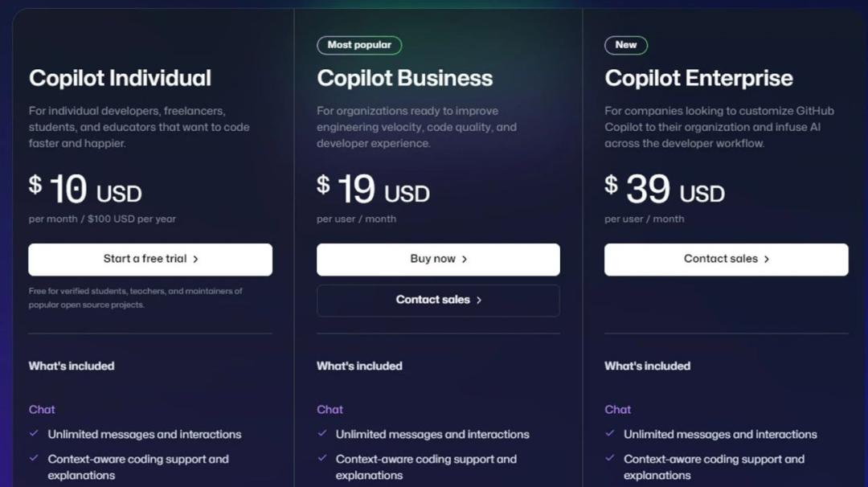Click the Chat heading in Enterprise column
The height and width of the screenshot is (487, 868).
(x=618, y=410)
